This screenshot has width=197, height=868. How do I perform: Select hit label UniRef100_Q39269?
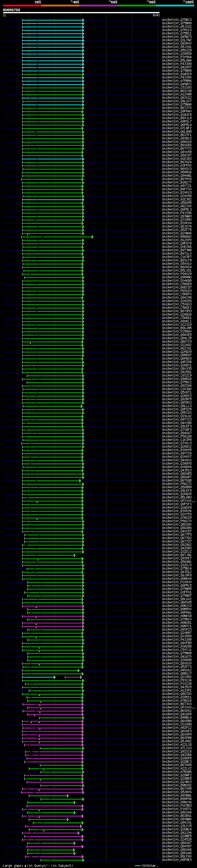pyautogui.click(x=177, y=301)
